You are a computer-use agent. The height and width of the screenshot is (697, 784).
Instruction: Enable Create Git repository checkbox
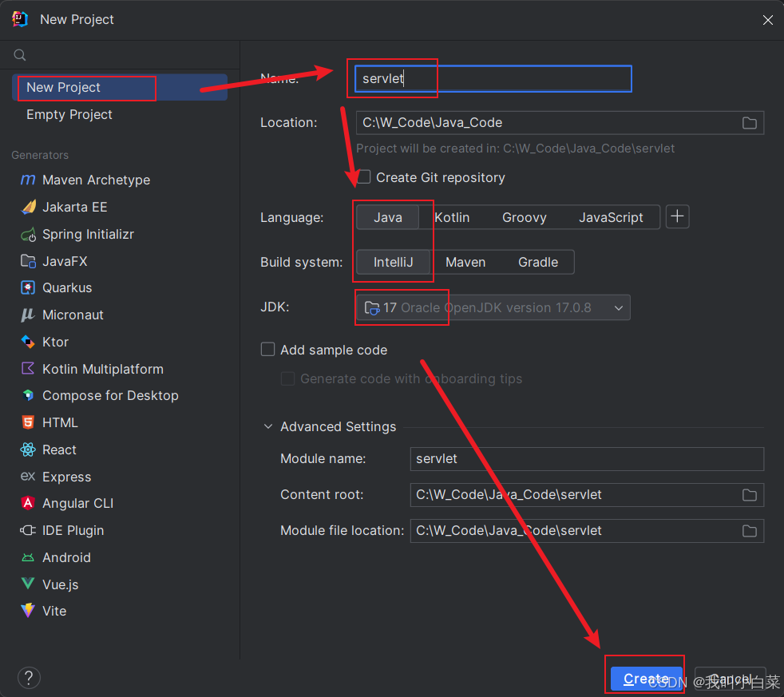[x=363, y=177]
